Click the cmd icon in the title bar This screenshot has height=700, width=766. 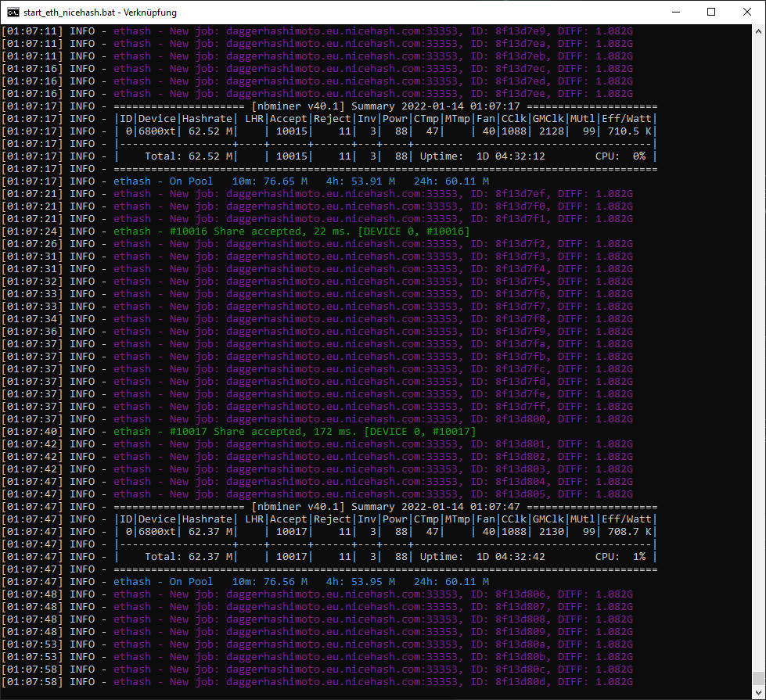[13, 13]
